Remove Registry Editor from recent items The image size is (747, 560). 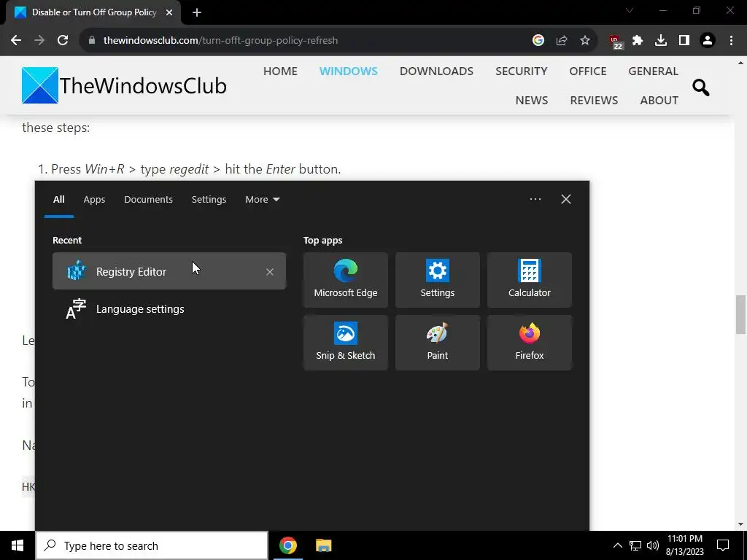pos(270,271)
